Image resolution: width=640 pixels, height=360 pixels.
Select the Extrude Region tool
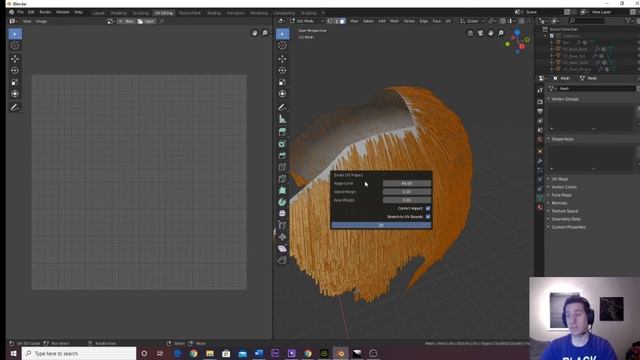point(282,132)
